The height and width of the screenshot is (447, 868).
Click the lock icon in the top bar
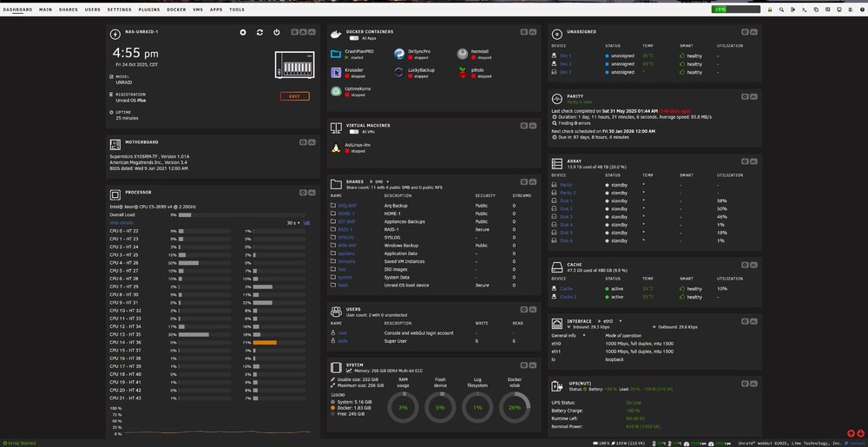pos(769,10)
